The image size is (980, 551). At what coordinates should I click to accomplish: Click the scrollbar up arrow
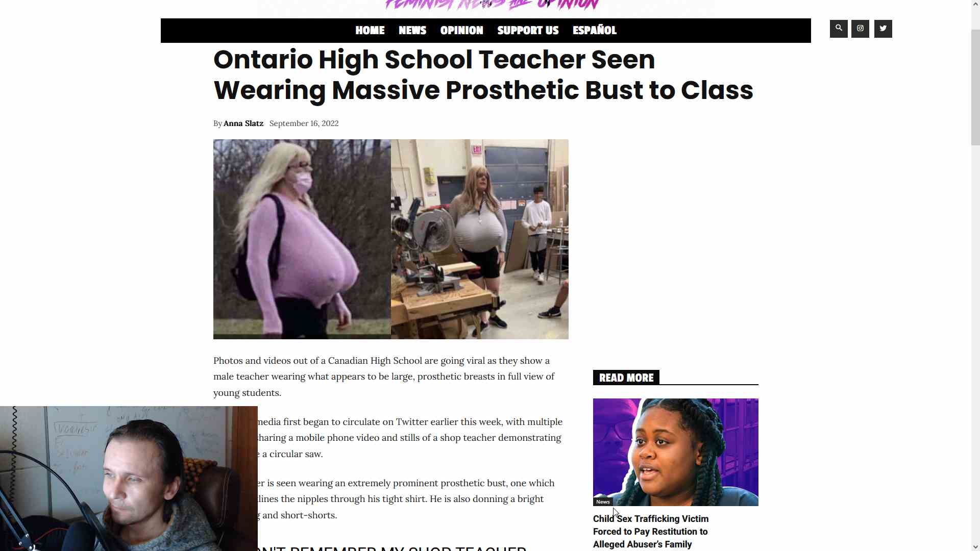[975, 4]
